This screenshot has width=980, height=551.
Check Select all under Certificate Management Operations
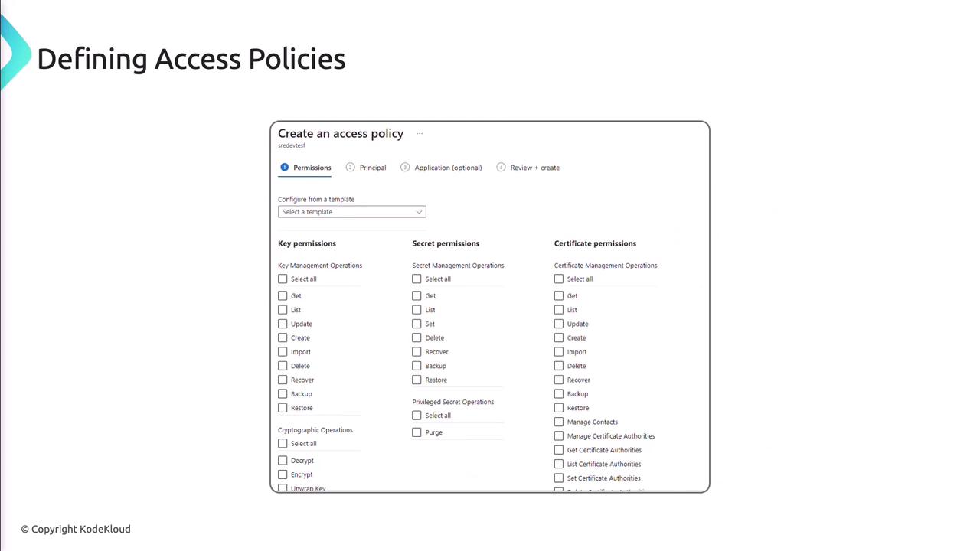[559, 279]
